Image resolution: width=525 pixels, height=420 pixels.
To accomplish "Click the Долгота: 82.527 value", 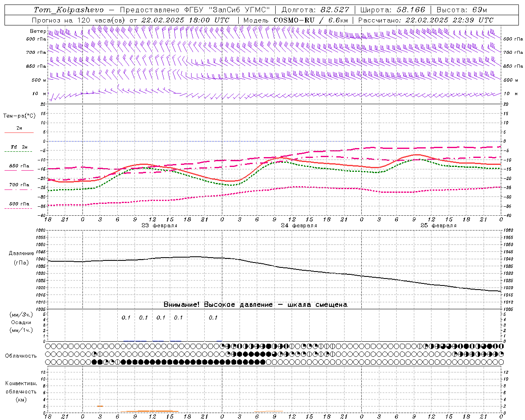I will 315,10.
